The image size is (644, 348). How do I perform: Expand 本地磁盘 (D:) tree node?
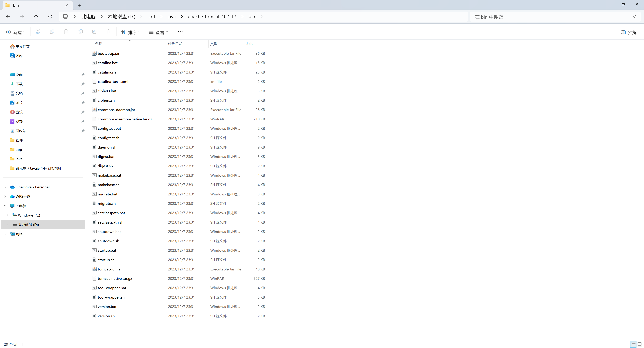tap(8, 225)
